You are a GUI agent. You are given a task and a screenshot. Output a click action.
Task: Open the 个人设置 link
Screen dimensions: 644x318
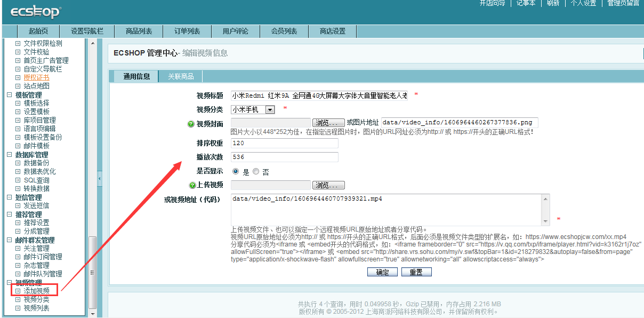tap(583, 3)
